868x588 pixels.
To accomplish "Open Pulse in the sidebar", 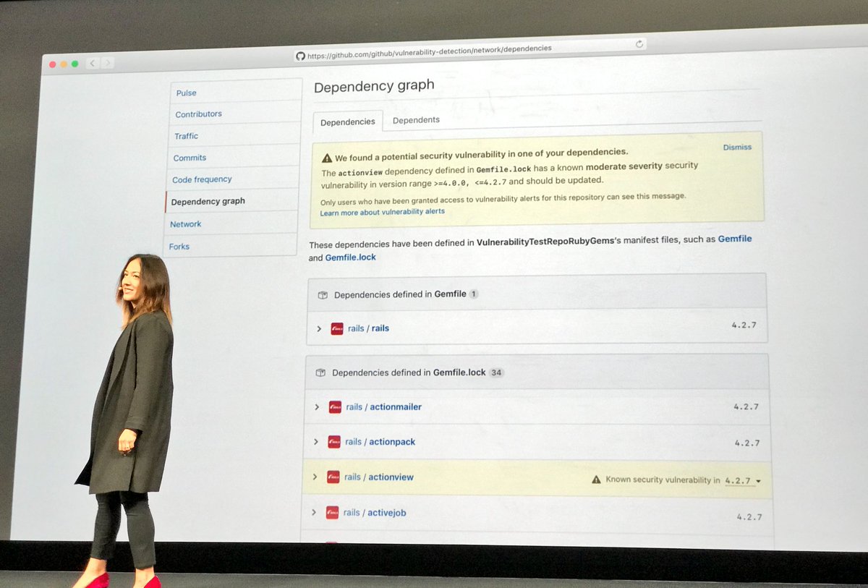I will click(x=187, y=93).
